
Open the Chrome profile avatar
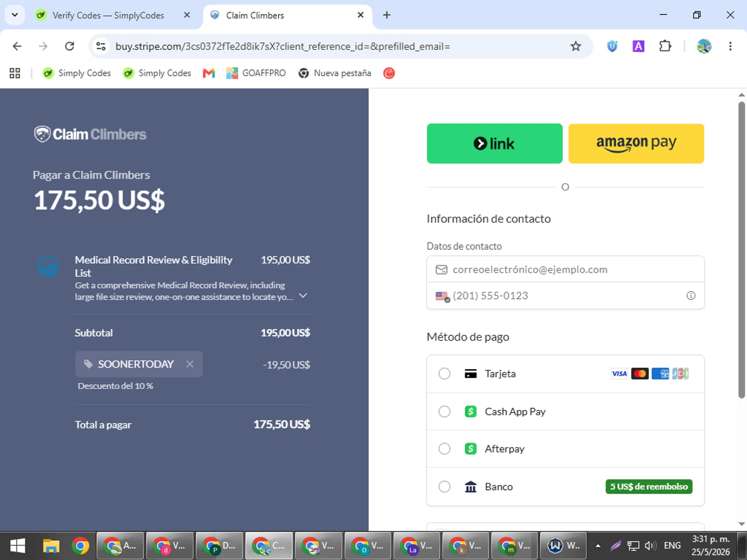click(x=704, y=46)
